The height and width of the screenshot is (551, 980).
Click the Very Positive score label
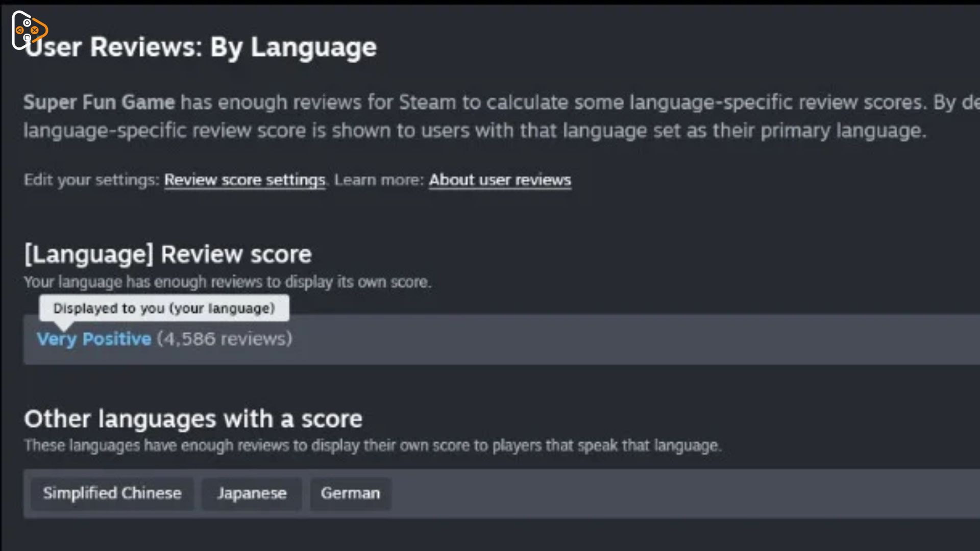coord(94,339)
